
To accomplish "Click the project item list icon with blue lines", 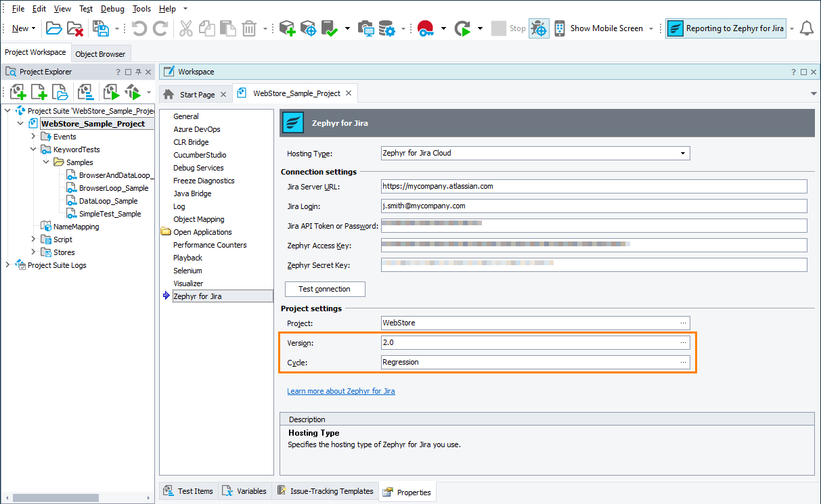I will coord(85,92).
